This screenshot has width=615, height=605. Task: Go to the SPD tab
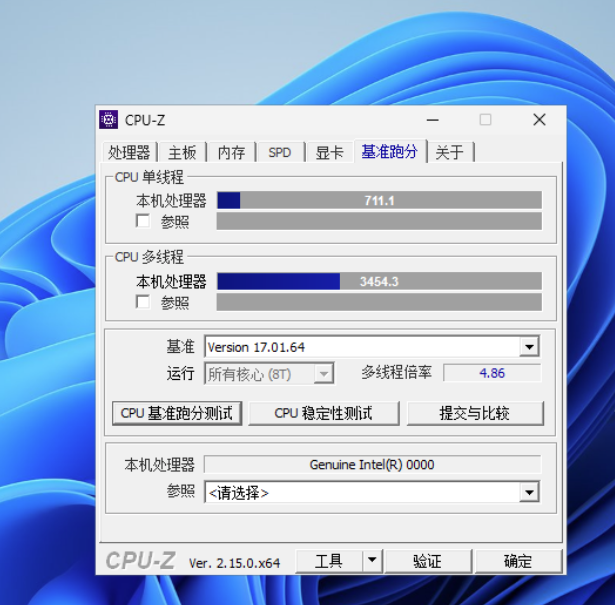tap(280, 152)
